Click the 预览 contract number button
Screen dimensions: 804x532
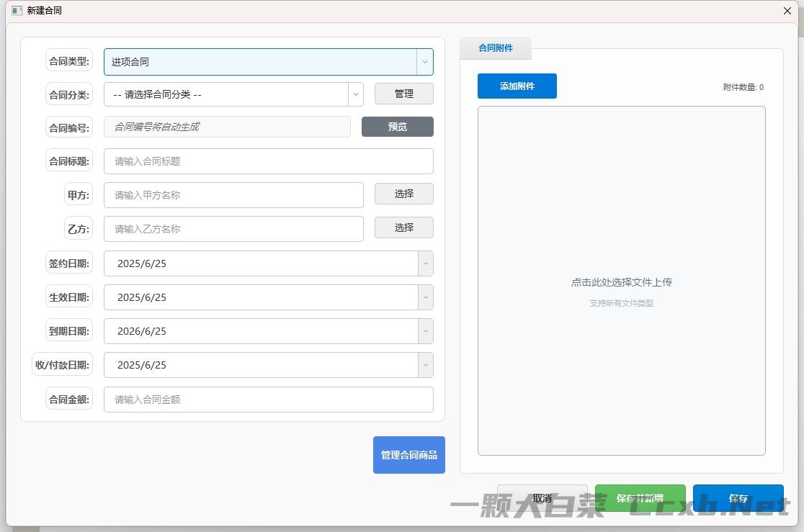point(398,127)
